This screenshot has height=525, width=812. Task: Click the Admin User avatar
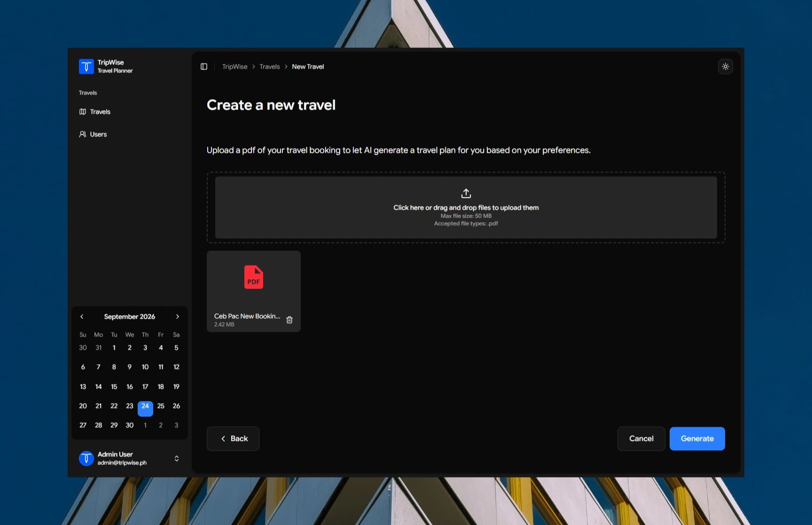(86, 458)
